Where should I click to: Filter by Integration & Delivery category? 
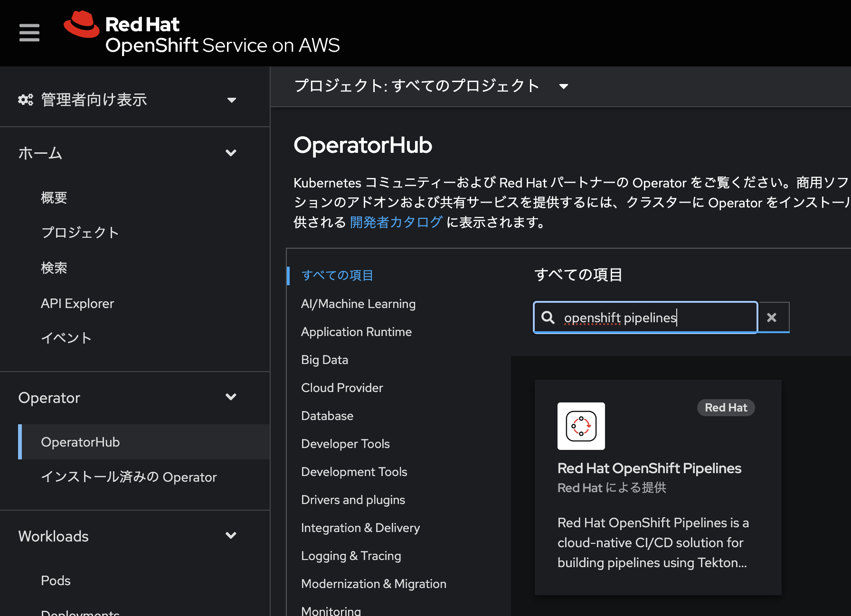pyautogui.click(x=360, y=528)
